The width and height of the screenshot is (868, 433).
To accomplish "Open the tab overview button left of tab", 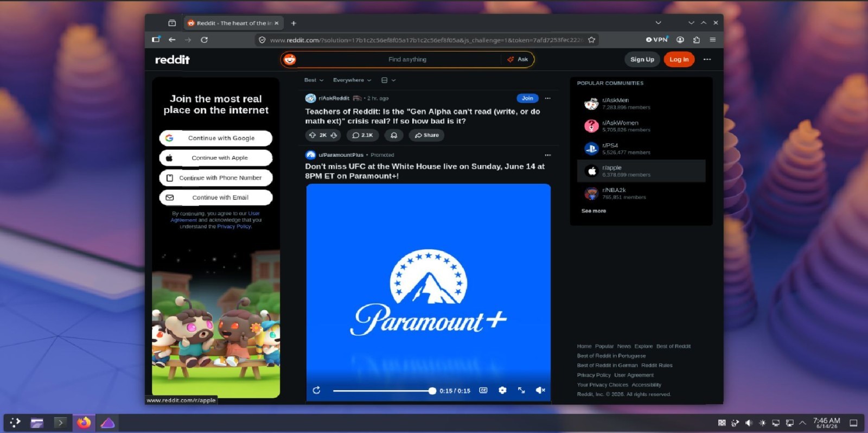I will coord(172,23).
